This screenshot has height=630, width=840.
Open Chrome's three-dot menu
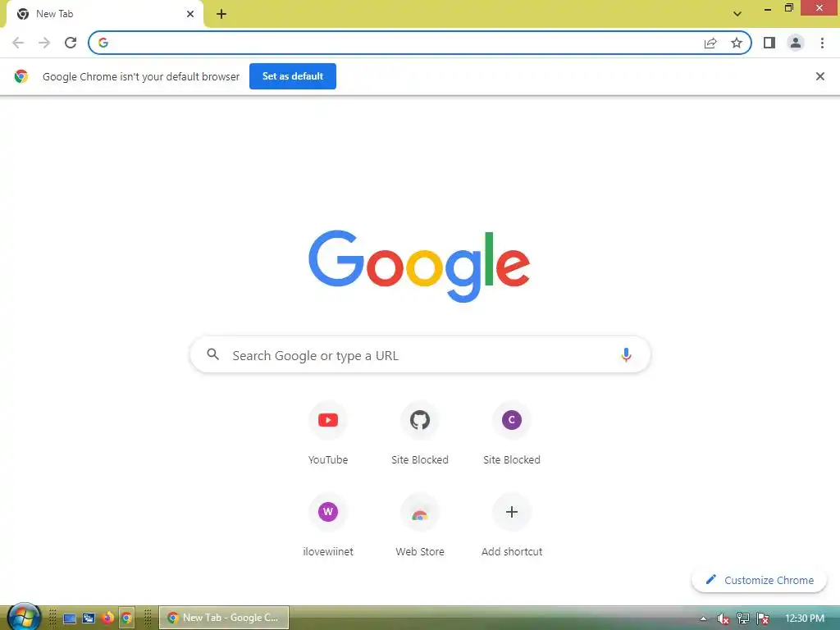822,43
